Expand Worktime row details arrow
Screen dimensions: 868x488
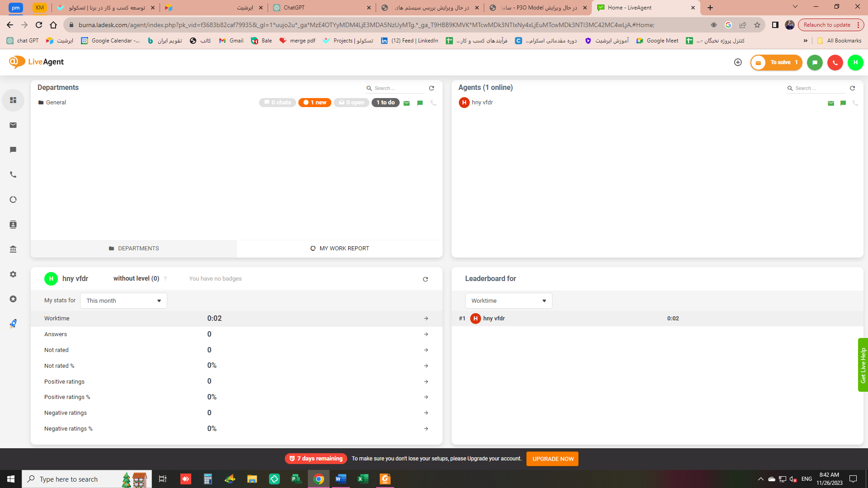click(x=426, y=319)
